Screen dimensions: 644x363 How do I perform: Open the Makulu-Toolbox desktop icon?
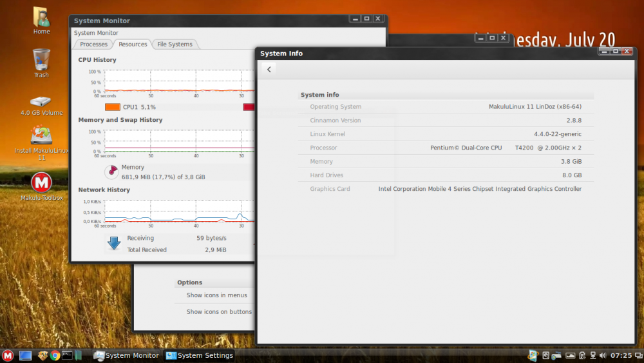(x=41, y=187)
